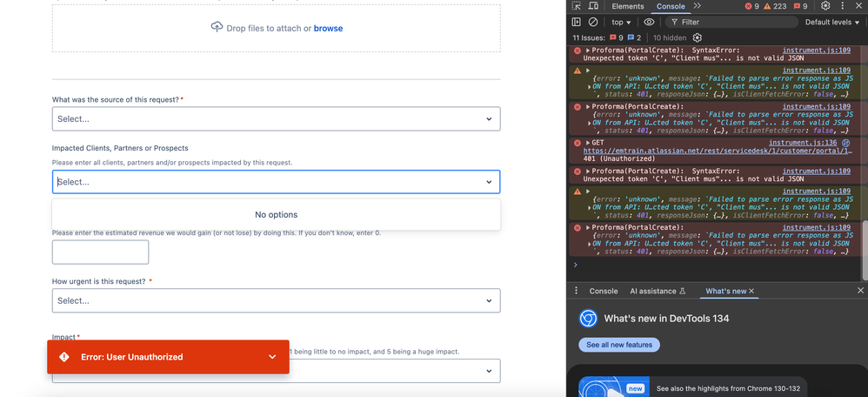
Task: Select the Console tab in the top bar
Action: (x=671, y=6)
